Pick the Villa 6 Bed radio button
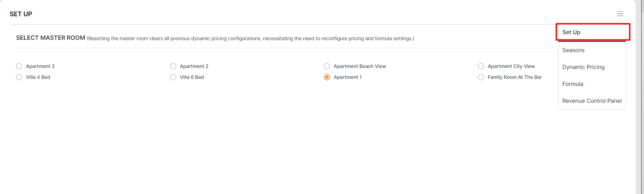Screen dimensions: 644x194 [173, 77]
